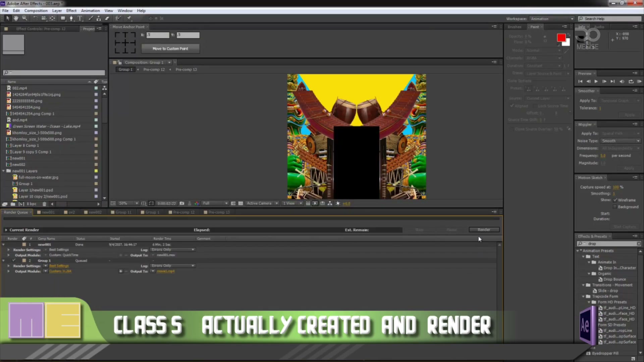Select the Selection arrow tool
Image resolution: width=644 pixels, height=362 pixels.
(x=7, y=18)
